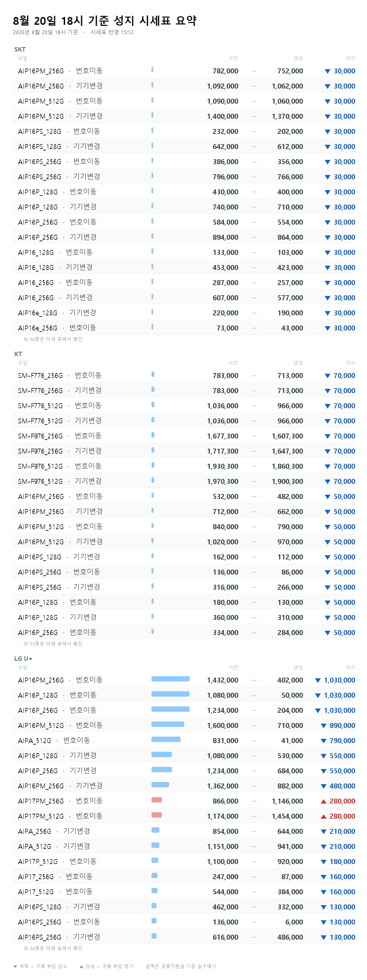Viewport: 367px width, 980px height.
Task: Select the AIP16e_128G 기기변경 row label
Action: pyautogui.click(x=57, y=313)
